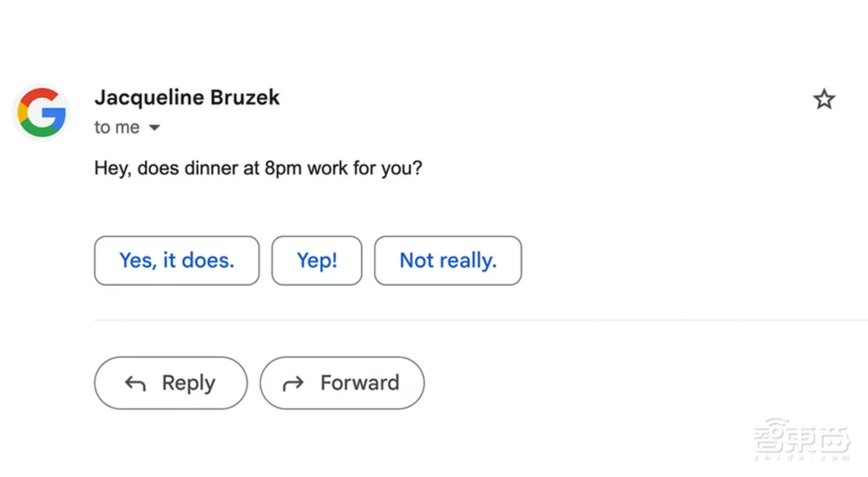Image resolution: width=868 pixels, height=477 pixels.
Task: Click the word "dinner" in the message
Action: 212,167
